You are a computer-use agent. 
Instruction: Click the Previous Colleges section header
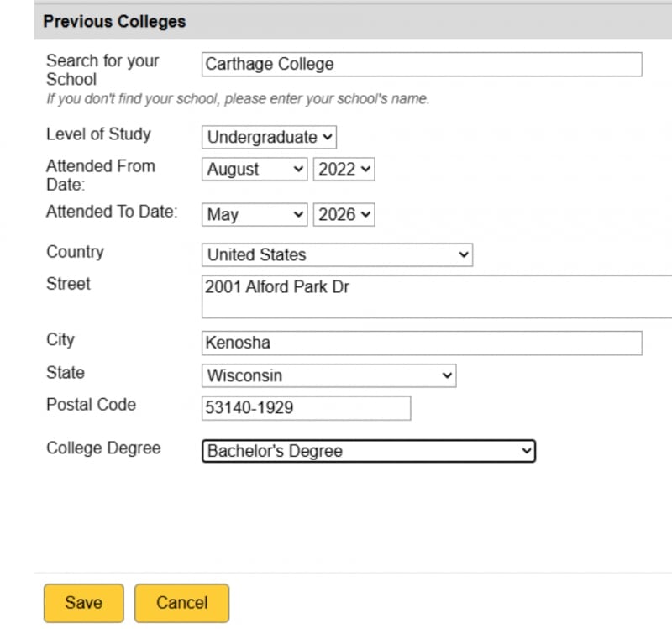point(114,21)
